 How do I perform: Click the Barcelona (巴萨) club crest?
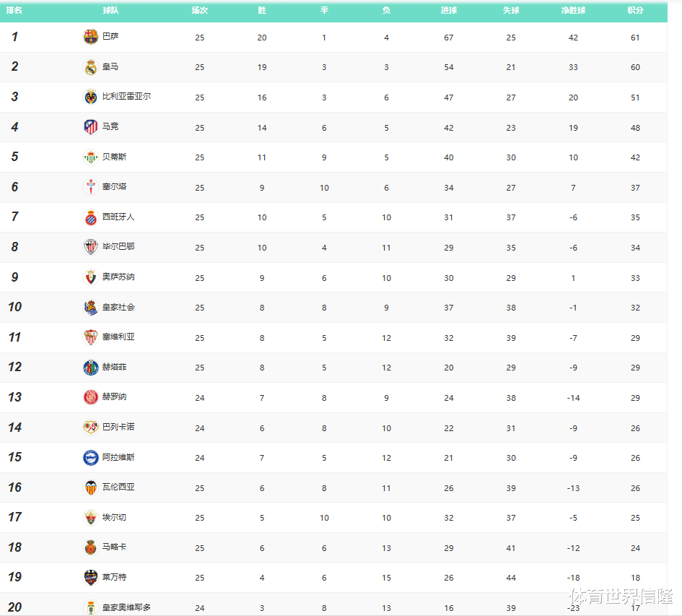(90, 37)
